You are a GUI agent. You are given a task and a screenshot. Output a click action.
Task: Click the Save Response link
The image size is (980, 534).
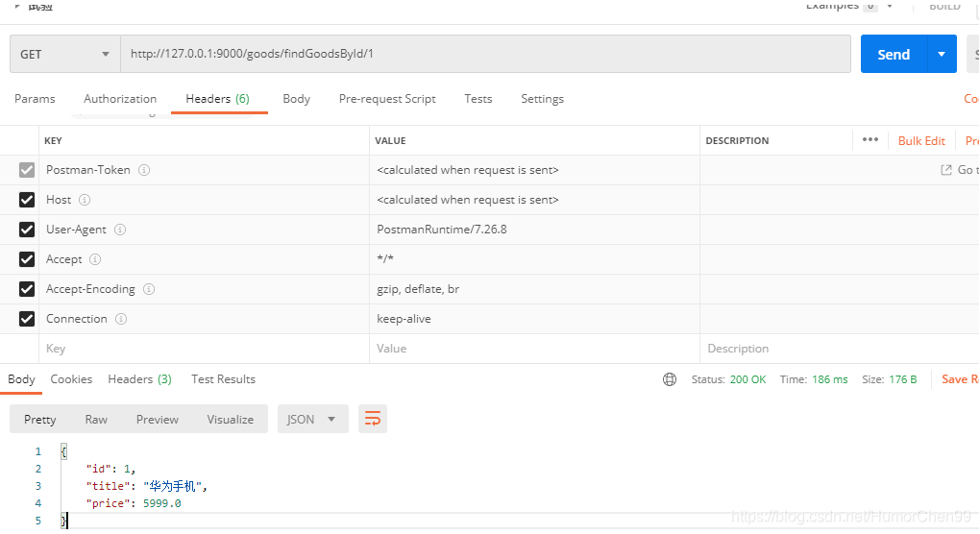pos(960,379)
